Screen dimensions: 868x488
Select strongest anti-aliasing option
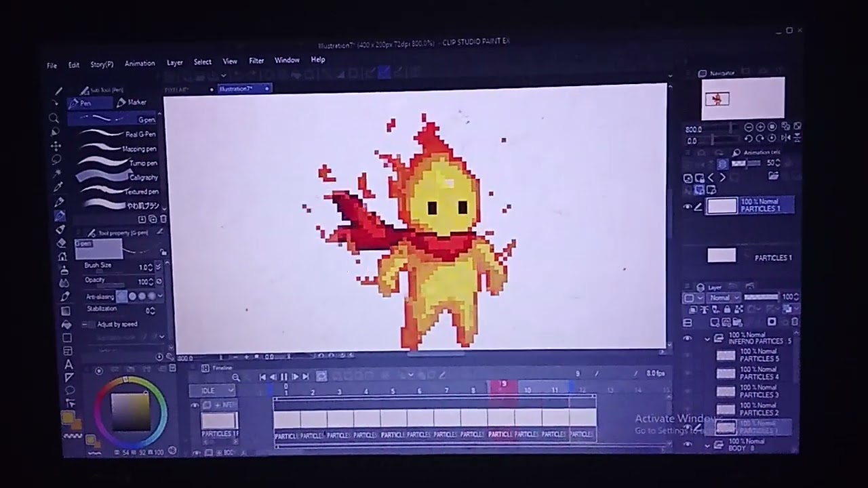[x=151, y=296]
